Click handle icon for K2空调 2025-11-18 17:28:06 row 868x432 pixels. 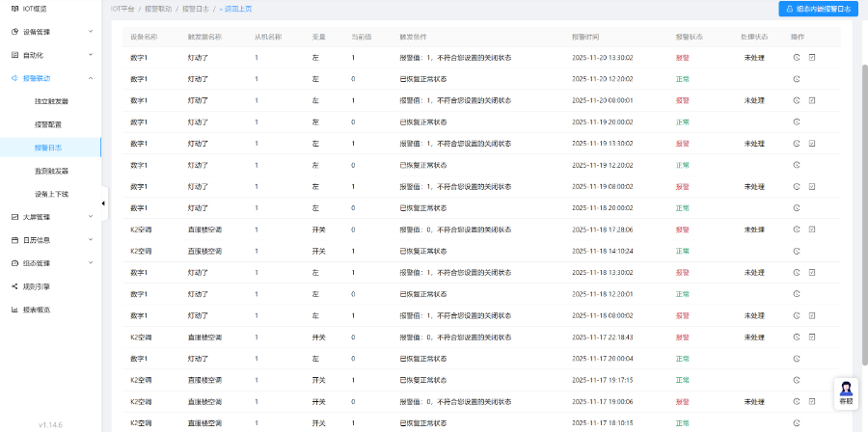[812, 229]
